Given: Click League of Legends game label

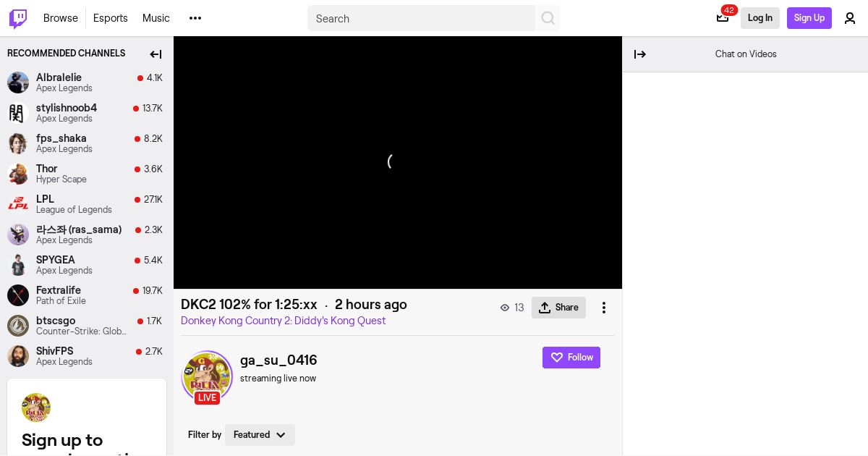Looking at the screenshot, I should click(x=74, y=210).
